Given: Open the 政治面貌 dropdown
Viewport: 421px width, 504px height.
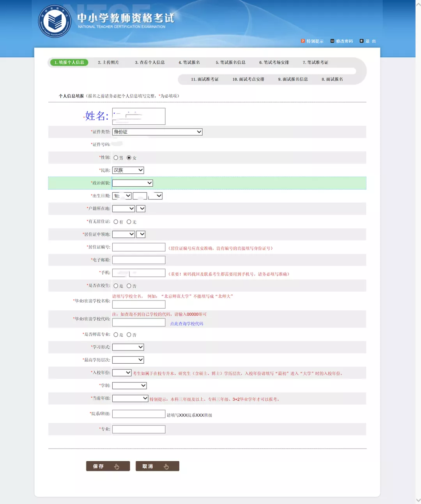Looking at the screenshot, I should pos(133,183).
